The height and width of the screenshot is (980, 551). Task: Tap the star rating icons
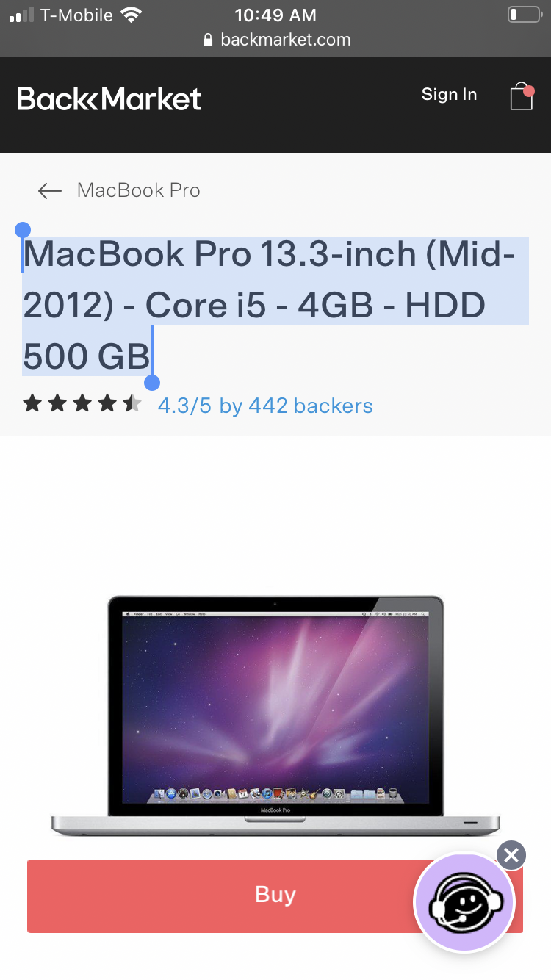click(x=82, y=403)
